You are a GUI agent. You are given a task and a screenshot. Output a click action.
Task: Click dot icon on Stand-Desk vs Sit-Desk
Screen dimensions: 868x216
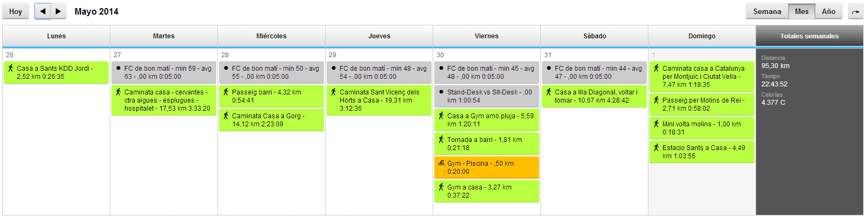(441, 92)
